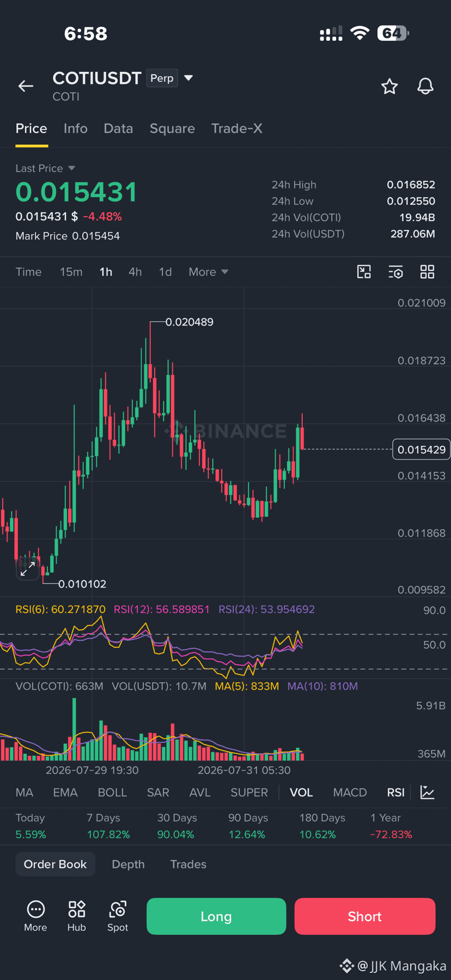Select the 1d timeframe

165,272
